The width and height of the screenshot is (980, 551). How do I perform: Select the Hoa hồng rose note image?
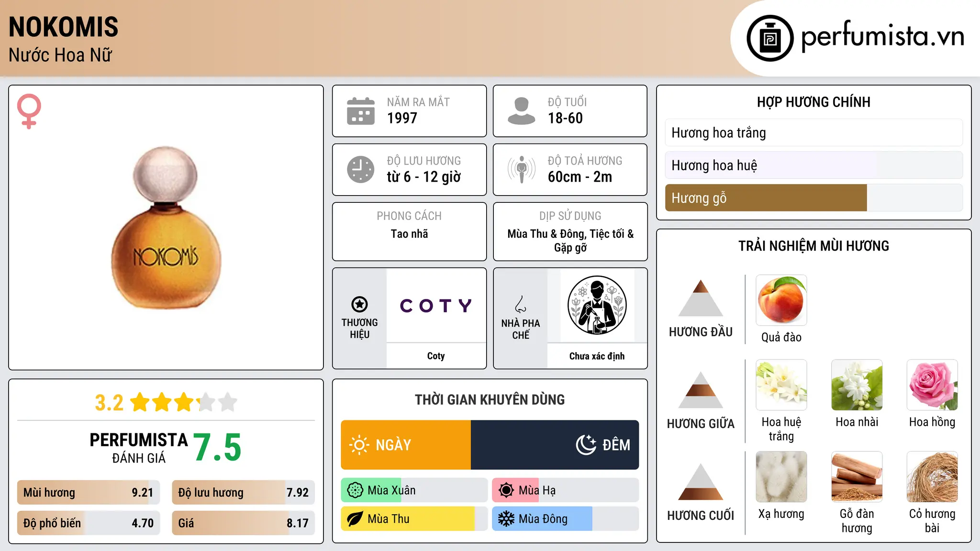coord(932,385)
